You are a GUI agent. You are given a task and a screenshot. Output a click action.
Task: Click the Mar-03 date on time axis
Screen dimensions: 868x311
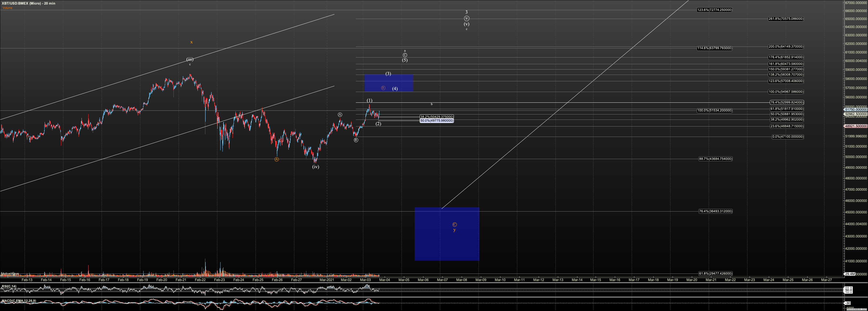pos(365,280)
